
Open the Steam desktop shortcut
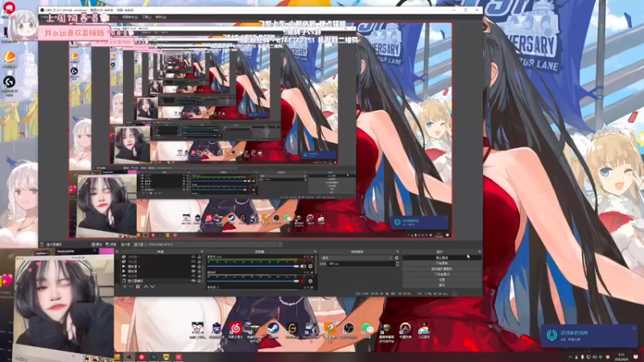272,329
